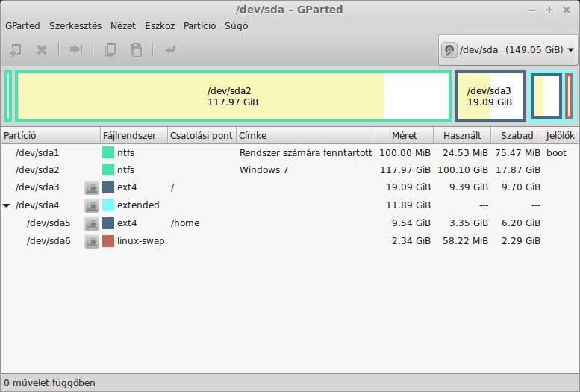The width and height of the screenshot is (580, 392).
Task: Click the '/home' mount point cell
Action: point(185,223)
